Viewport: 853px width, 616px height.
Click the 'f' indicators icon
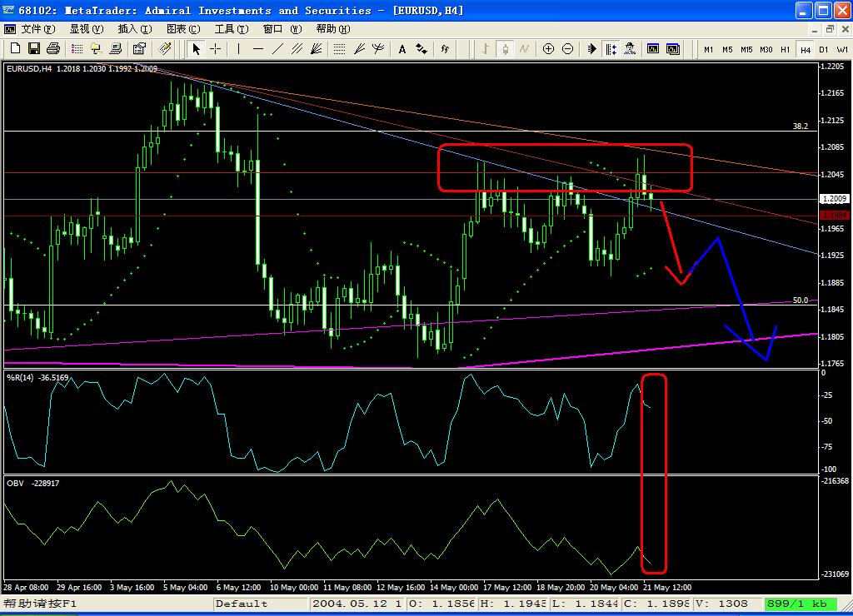pos(445,49)
